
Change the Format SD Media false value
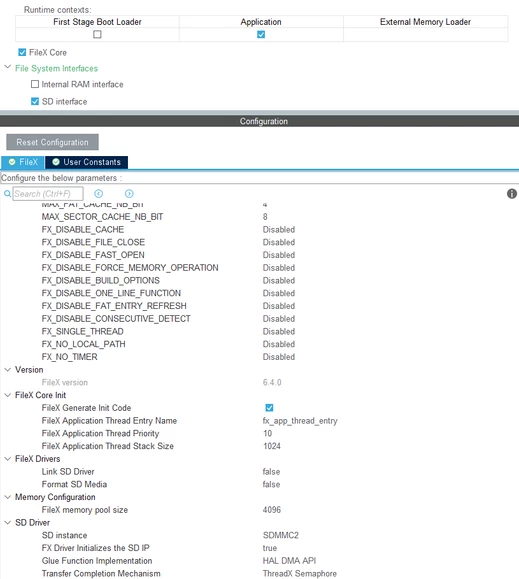point(271,484)
